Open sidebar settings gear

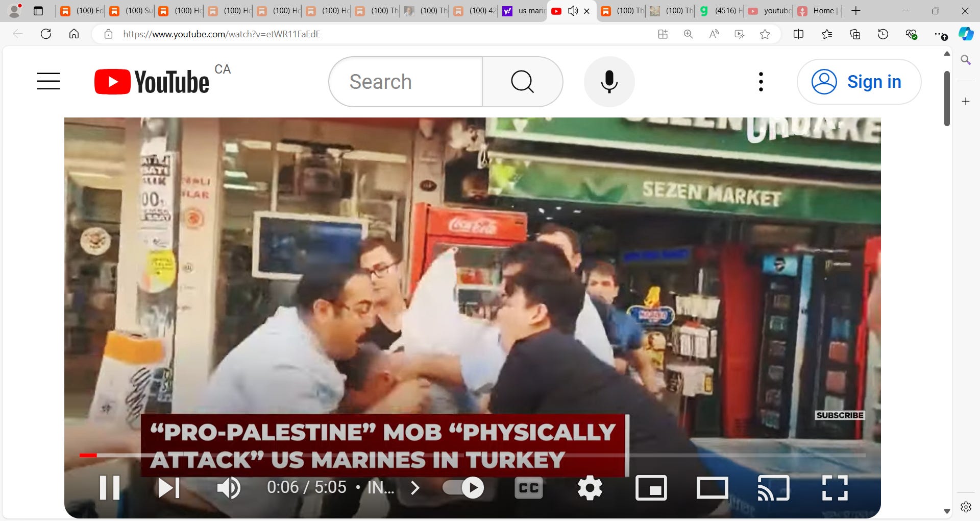coord(966,507)
